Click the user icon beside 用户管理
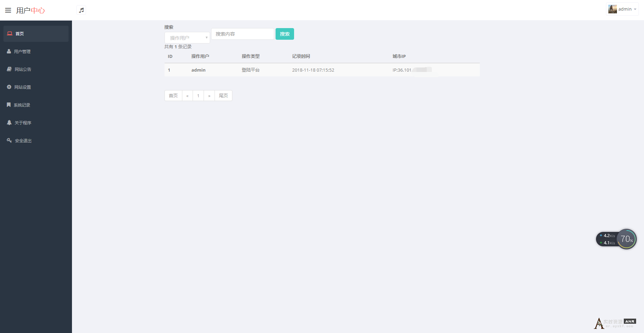This screenshot has height=333, width=644. [x=9, y=51]
